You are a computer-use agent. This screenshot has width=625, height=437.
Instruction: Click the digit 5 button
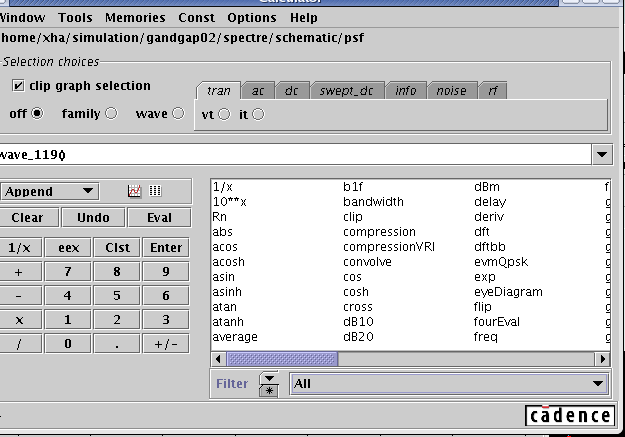point(117,296)
